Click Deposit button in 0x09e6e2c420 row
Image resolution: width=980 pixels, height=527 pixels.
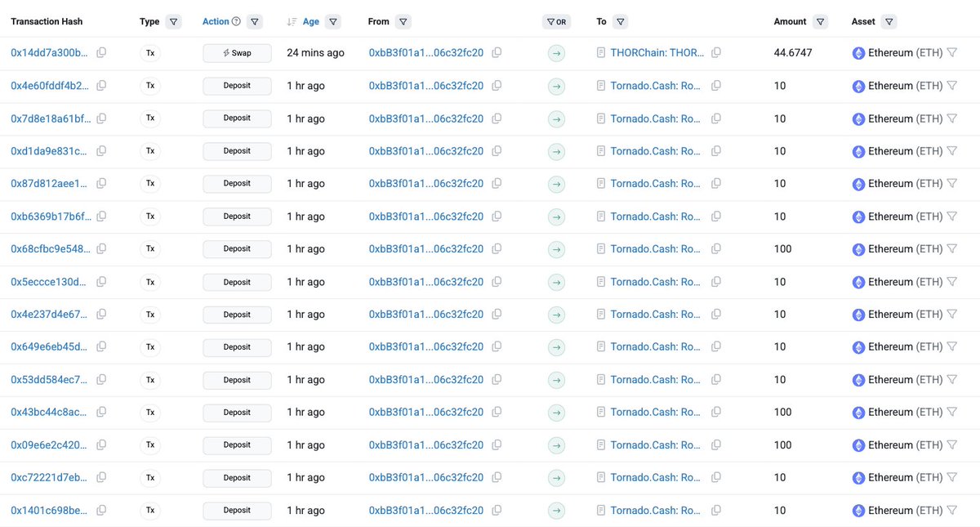237,445
